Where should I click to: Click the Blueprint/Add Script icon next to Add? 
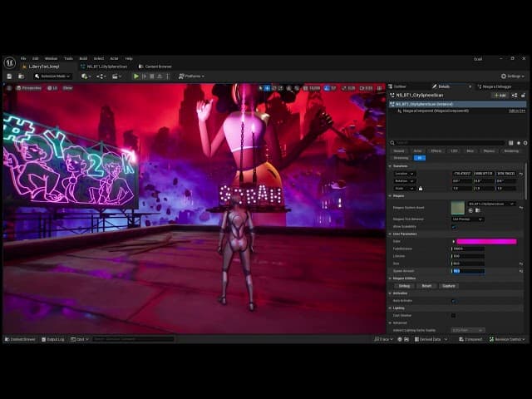coord(515,96)
